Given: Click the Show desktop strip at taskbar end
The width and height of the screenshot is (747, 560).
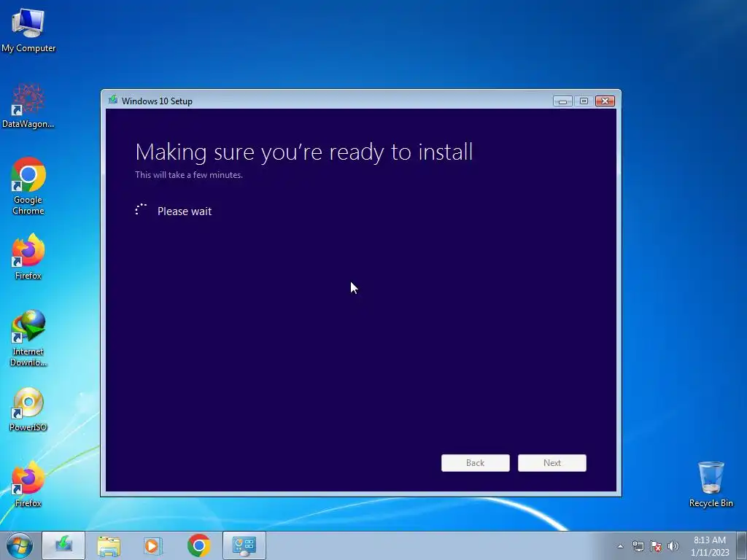Looking at the screenshot, I should tap(742, 545).
